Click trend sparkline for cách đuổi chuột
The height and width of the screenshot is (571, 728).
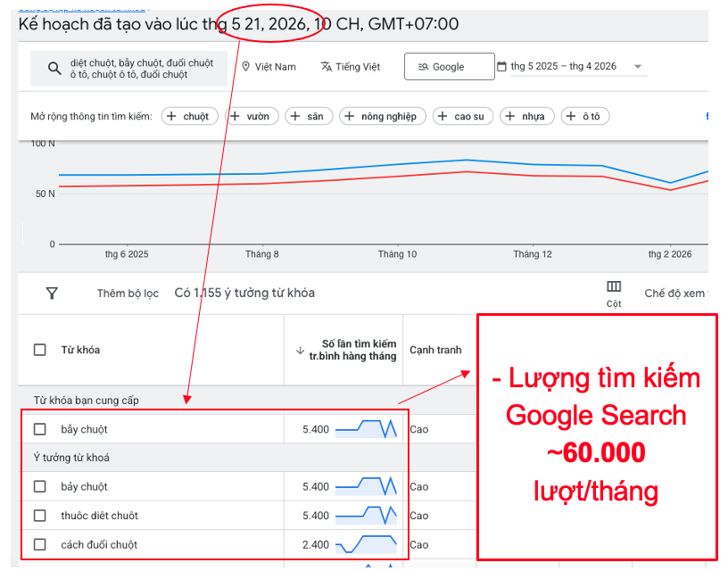[x=366, y=544]
